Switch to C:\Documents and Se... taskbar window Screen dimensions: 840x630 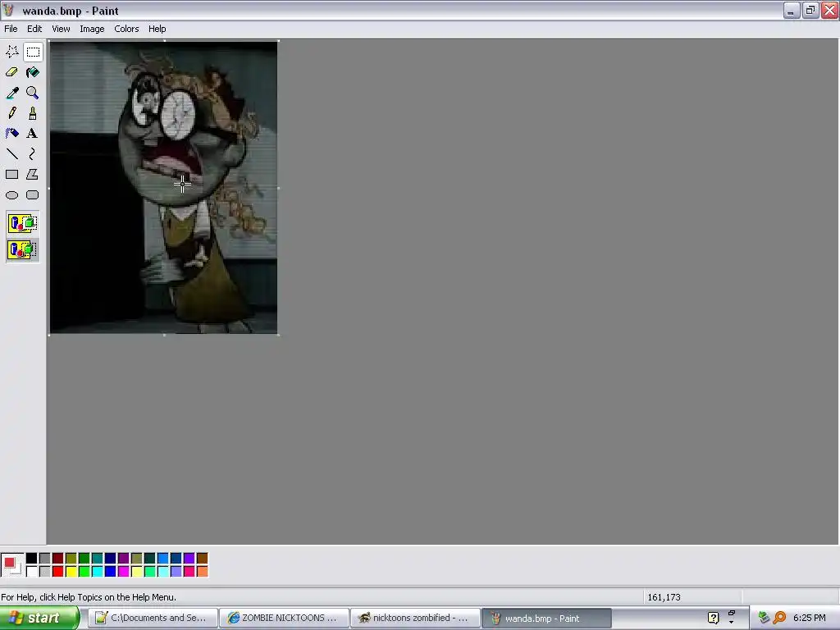click(153, 619)
